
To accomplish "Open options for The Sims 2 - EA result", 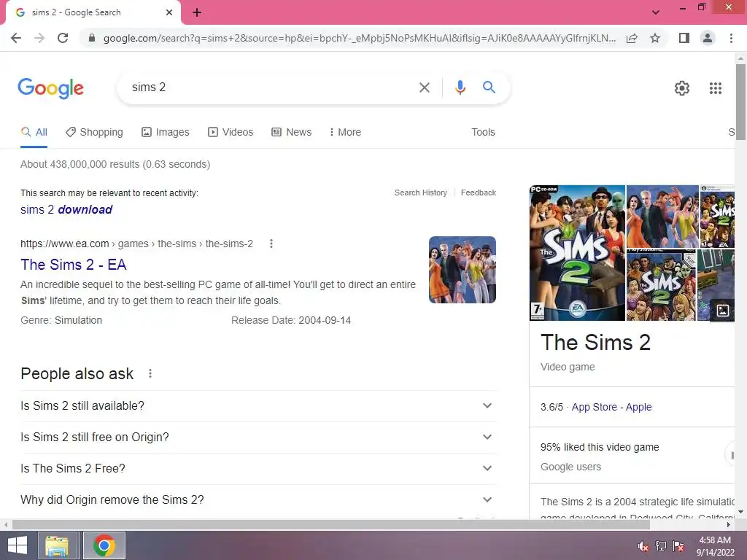I will (x=271, y=244).
